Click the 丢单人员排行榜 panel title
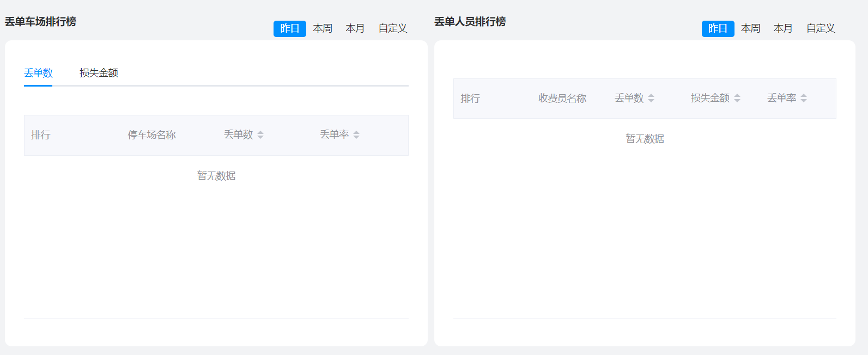Image resolution: width=868 pixels, height=355 pixels. click(x=470, y=22)
